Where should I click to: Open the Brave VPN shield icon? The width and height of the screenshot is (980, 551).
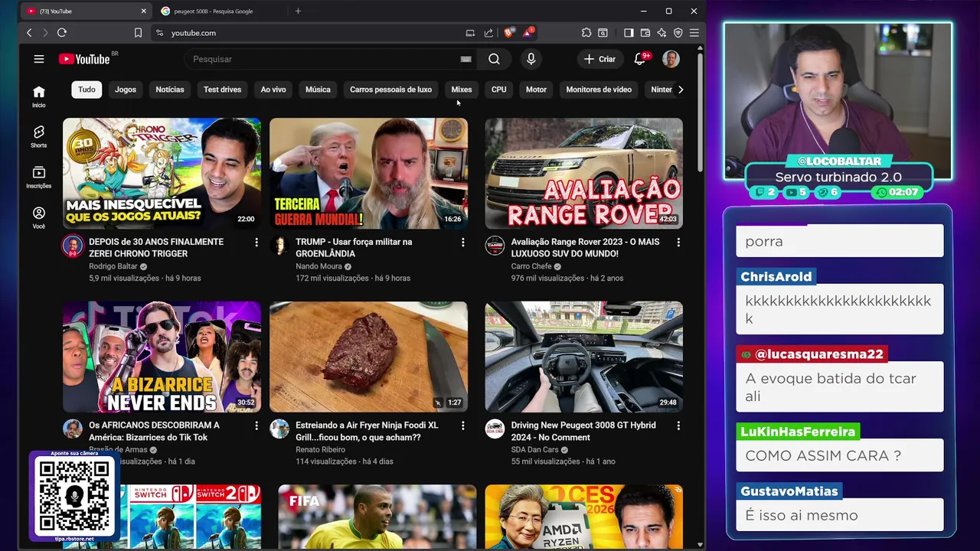point(678,33)
